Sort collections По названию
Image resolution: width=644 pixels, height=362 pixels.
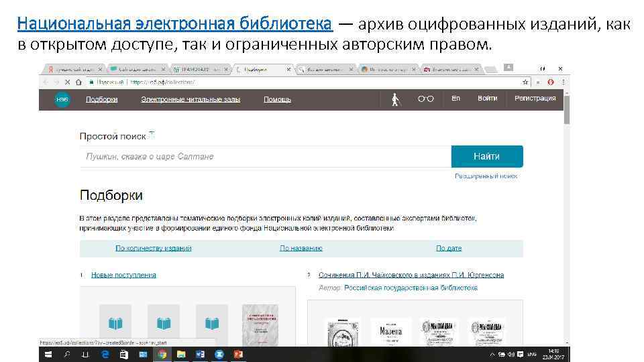(301, 248)
